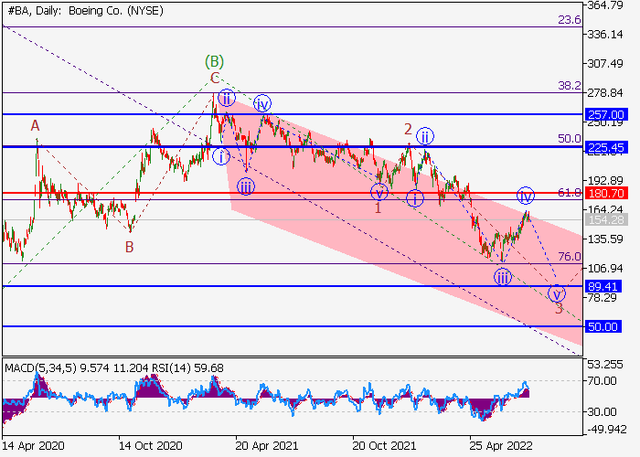Select the brown wave 2 label

point(408,129)
